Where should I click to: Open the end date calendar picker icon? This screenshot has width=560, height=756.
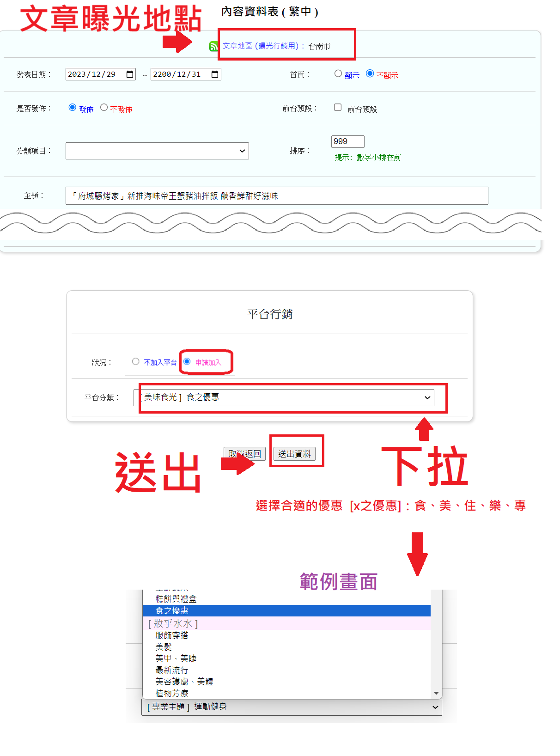[x=215, y=74]
